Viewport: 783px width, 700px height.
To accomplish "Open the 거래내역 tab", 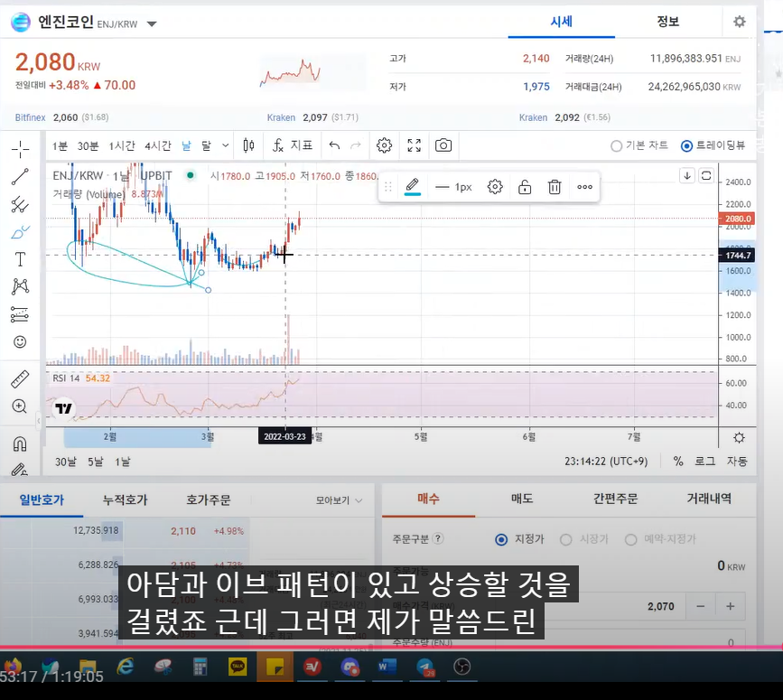I will 709,499.
